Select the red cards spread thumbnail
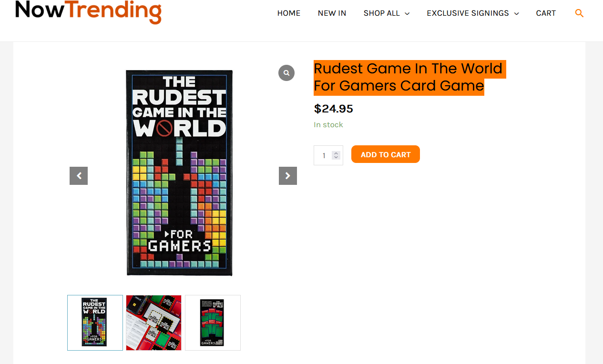 pyautogui.click(x=153, y=323)
